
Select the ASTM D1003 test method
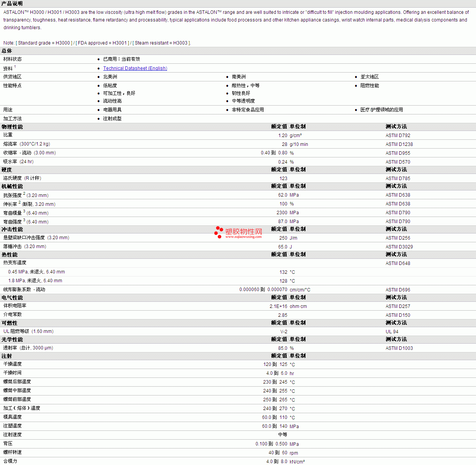coord(399,348)
